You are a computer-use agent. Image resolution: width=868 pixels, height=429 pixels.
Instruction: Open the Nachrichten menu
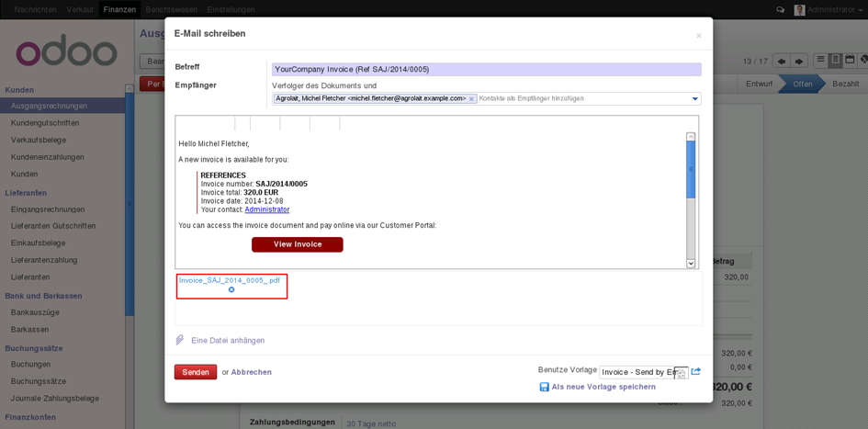[x=36, y=10]
